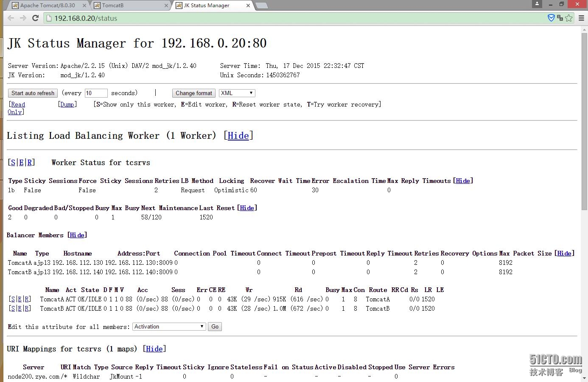Open a new browser tab
This screenshot has width=588, height=382.
click(x=262, y=6)
